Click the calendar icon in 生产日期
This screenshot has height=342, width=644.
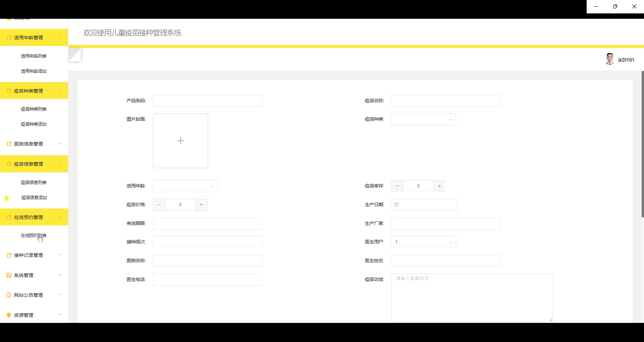point(396,205)
